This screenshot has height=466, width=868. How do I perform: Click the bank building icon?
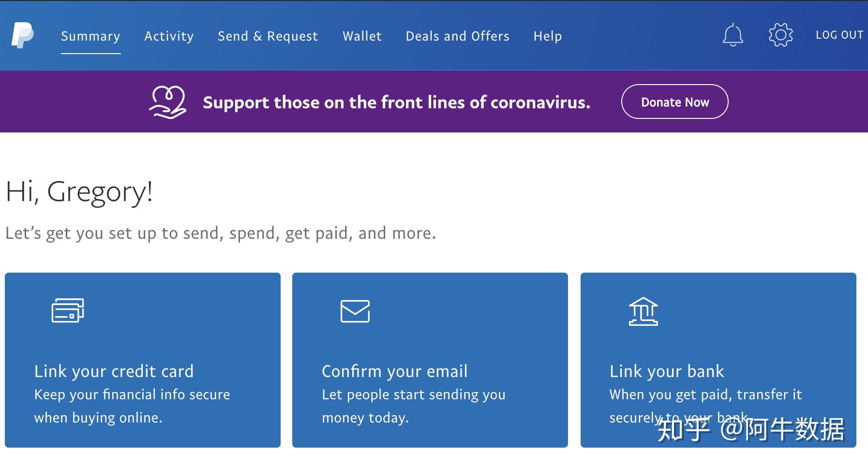tap(643, 311)
